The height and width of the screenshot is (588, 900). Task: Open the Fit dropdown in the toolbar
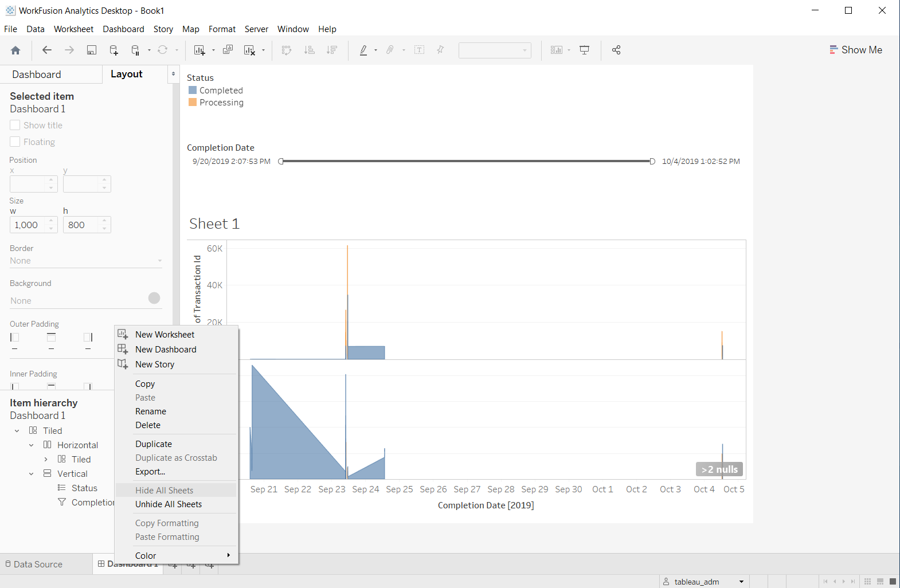click(495, 50)
